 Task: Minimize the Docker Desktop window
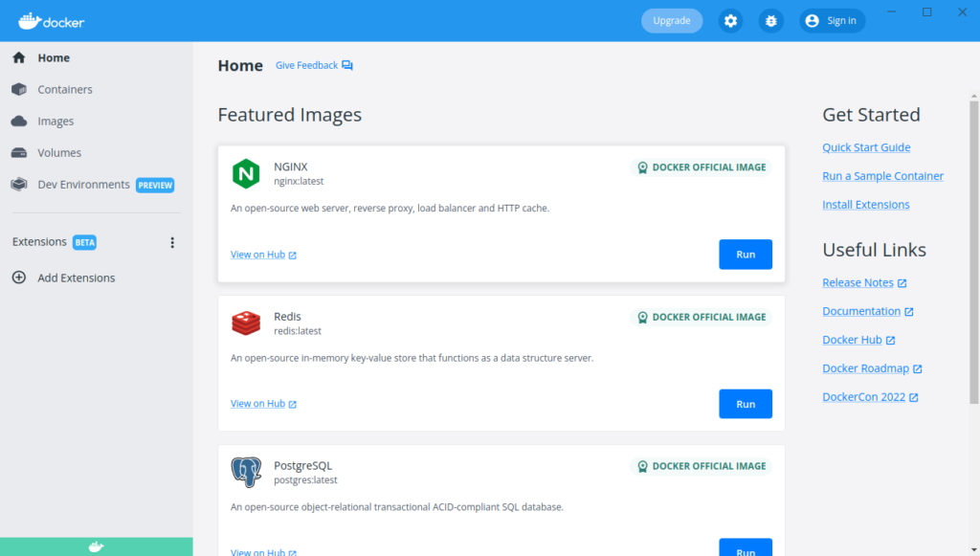point(892,11)
